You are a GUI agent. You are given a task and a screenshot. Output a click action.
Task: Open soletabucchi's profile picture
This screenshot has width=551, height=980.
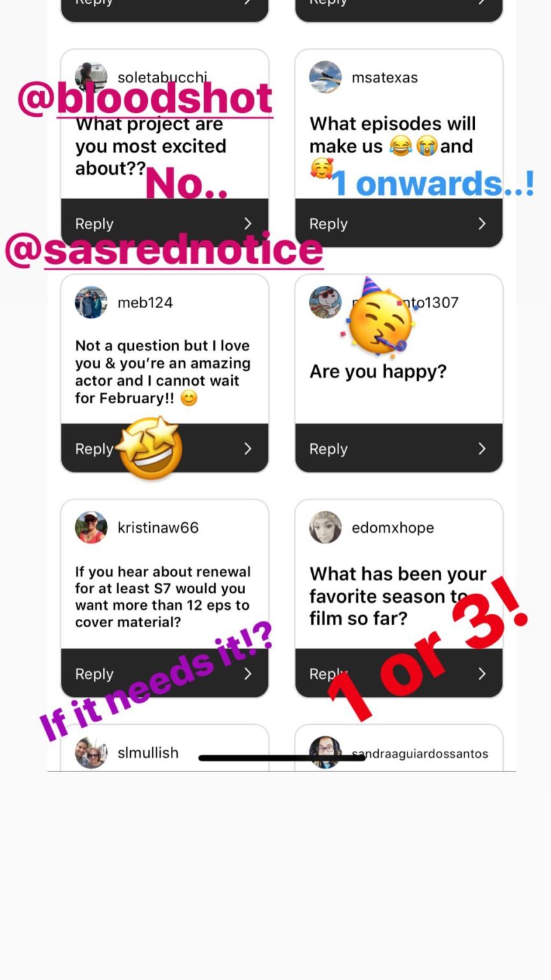tap(91, 77)
